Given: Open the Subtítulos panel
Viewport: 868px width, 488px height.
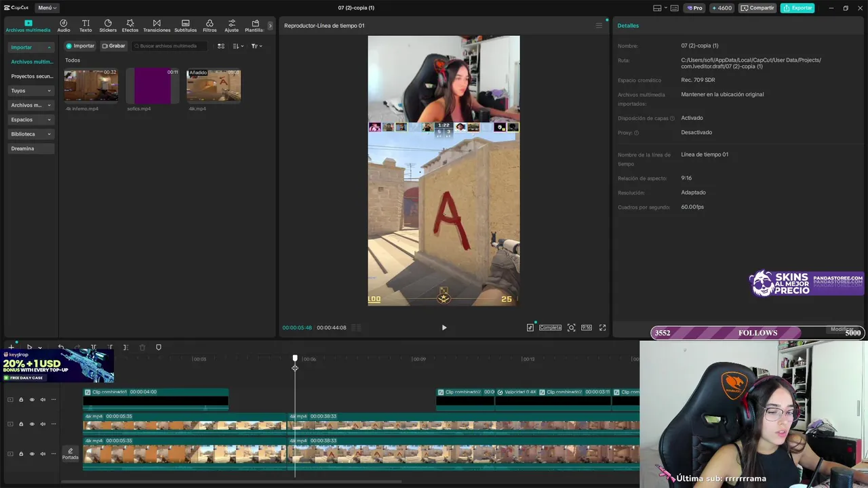Looking at the screenshot, I should coord(185,26).
